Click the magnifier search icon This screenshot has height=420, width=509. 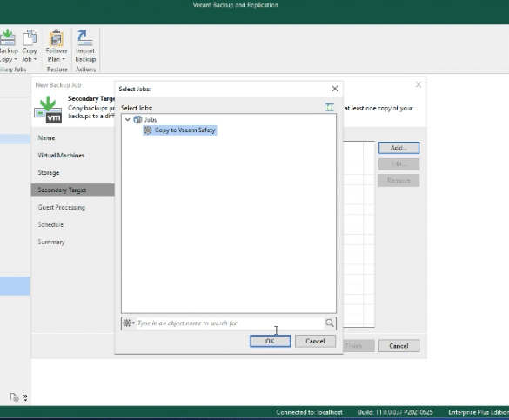click(x=330, y=323)
